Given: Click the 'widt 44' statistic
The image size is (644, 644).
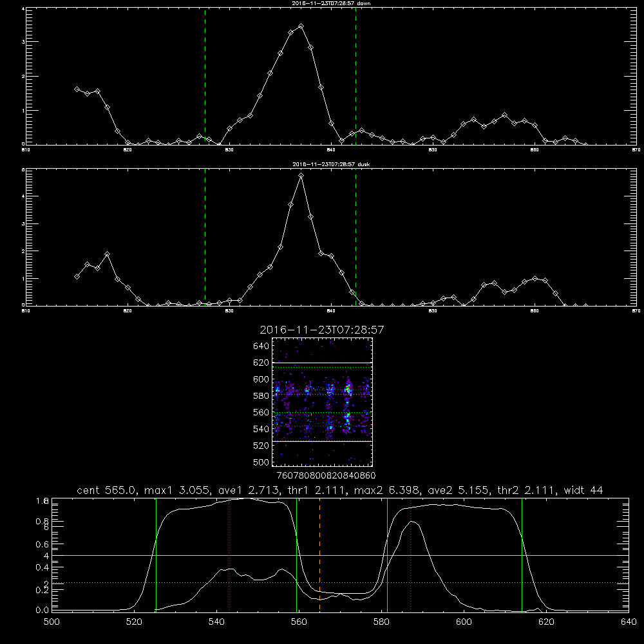Looking at the screenshot, I should click(583, 490).
